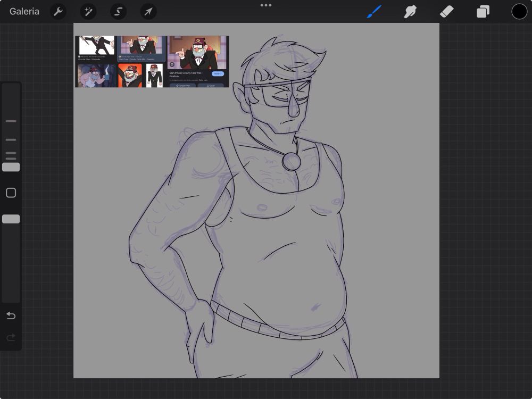Select the Eraser tool

446,12
